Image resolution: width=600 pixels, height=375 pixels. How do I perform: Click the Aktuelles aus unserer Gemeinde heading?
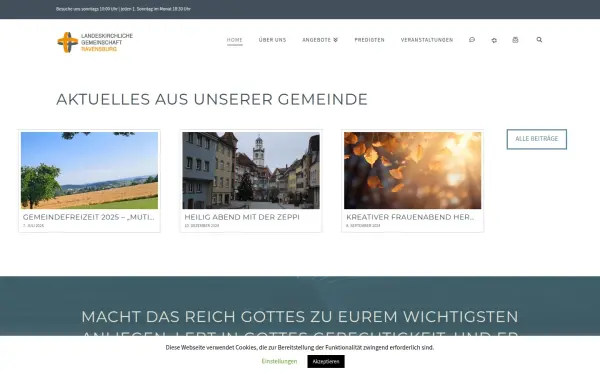pos(212,99)
